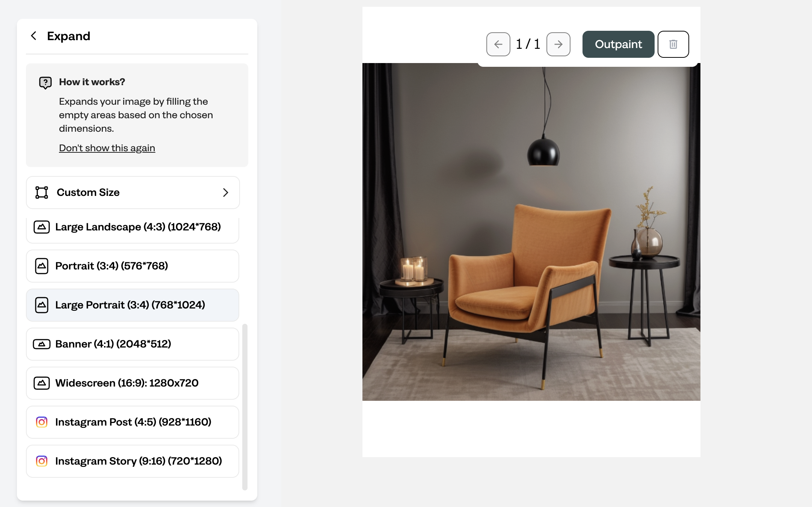812x507 pixels.
Task: Select Portrait (3:4) (576*768) option
Action: (x=133, y=266)
